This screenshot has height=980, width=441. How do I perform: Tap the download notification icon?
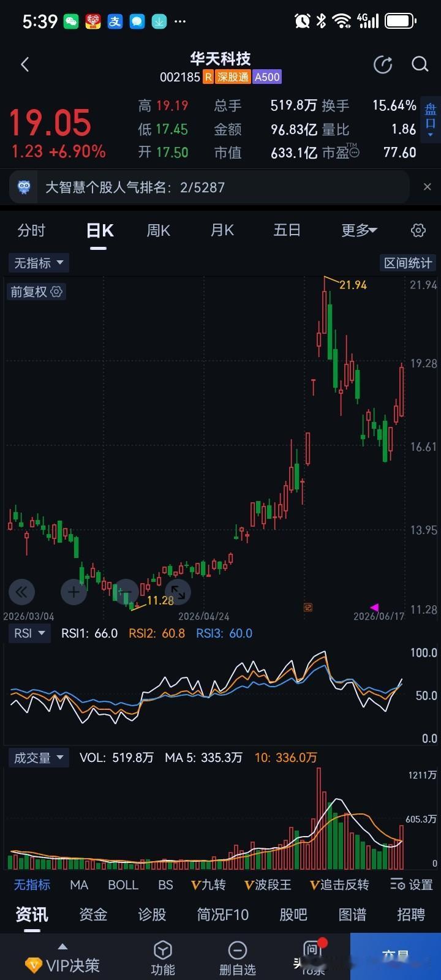click(x=159, y=22)
